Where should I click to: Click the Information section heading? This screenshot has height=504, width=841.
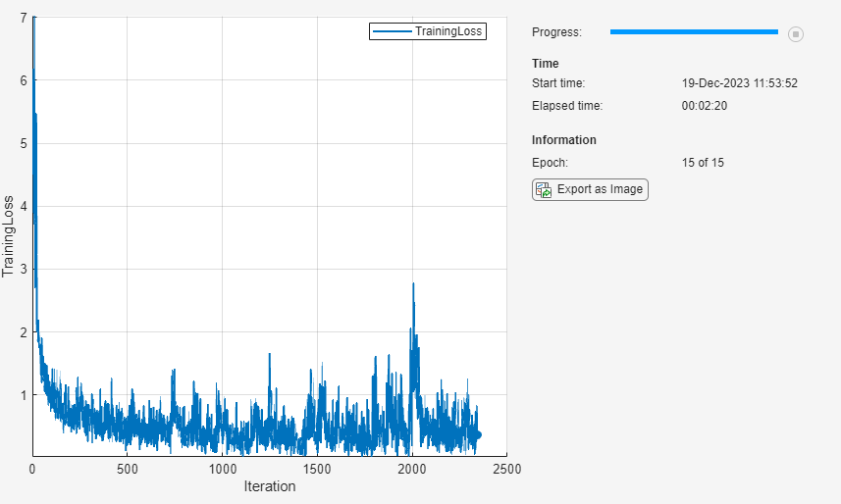point(563,140)
